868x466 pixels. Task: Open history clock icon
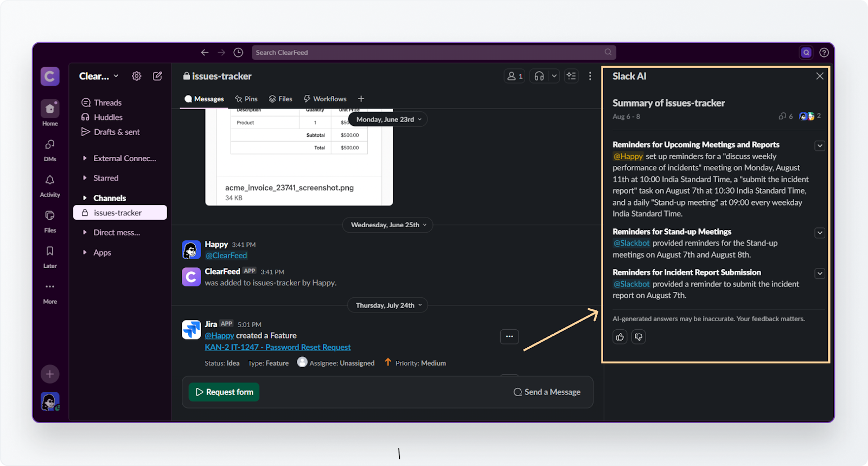click(x=238, y=53)
